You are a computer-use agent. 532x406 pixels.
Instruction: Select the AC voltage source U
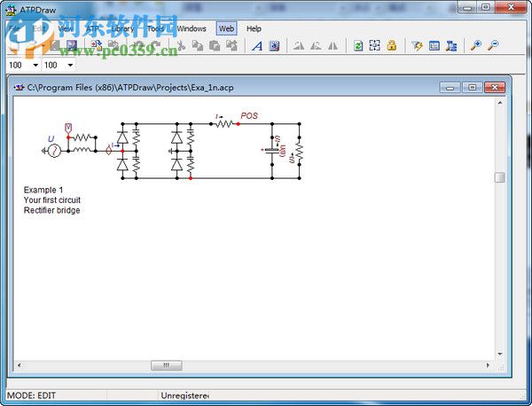click(x=52, y=151)
